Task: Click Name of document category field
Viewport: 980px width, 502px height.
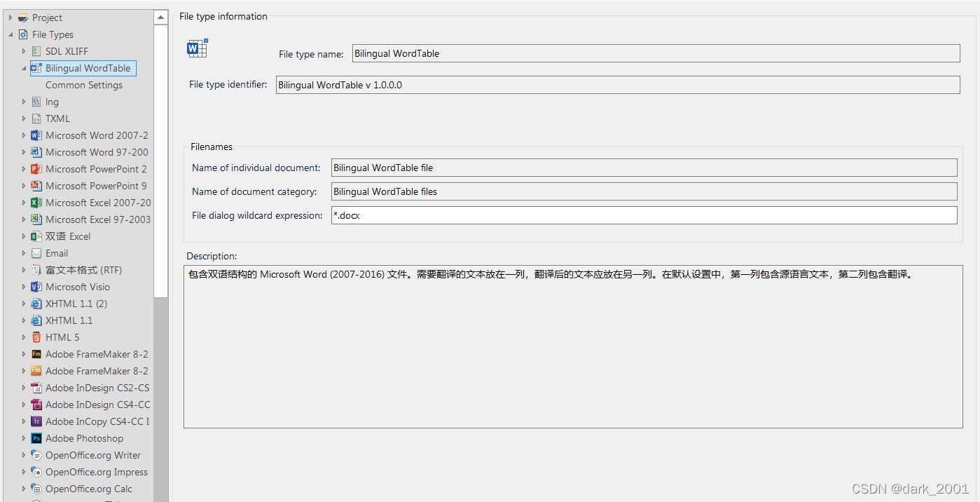Action: pyautogui.click(x=644, y=191)
